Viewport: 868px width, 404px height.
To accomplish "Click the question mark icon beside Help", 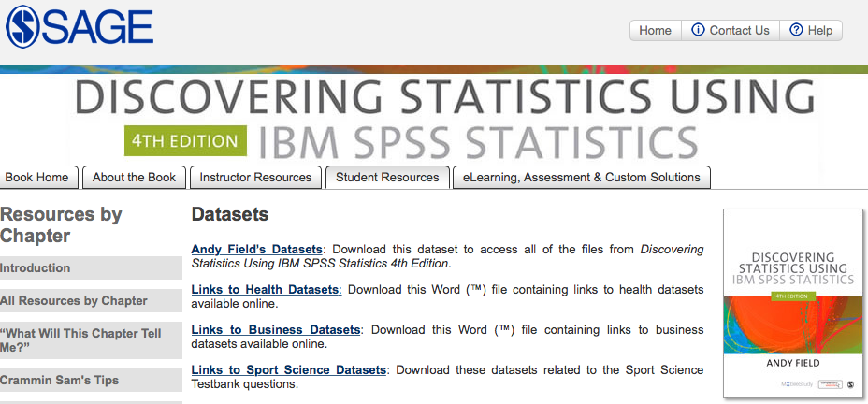I will (x=796, y=30).
